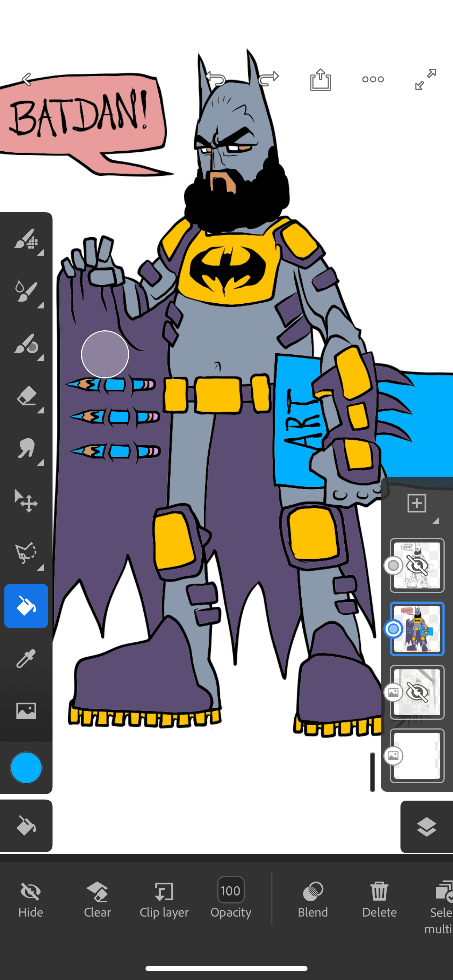The height and width of the screenshot is (980, 453).
Task: Show the hidden faded image reference layer
Action: pos(417,692)
